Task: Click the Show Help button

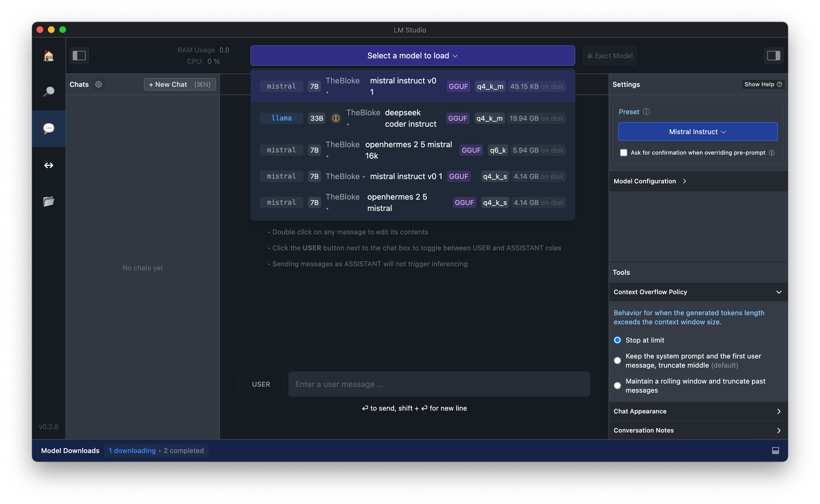Action: coord(763,84)
